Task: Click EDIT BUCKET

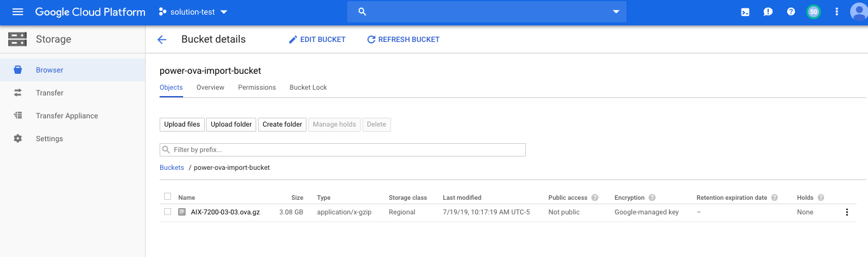Action: point(317,39)
